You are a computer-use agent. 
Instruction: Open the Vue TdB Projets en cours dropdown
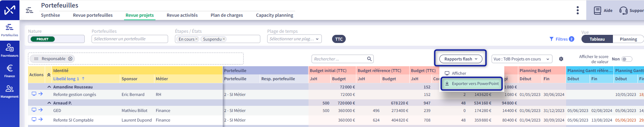point(522,59)
